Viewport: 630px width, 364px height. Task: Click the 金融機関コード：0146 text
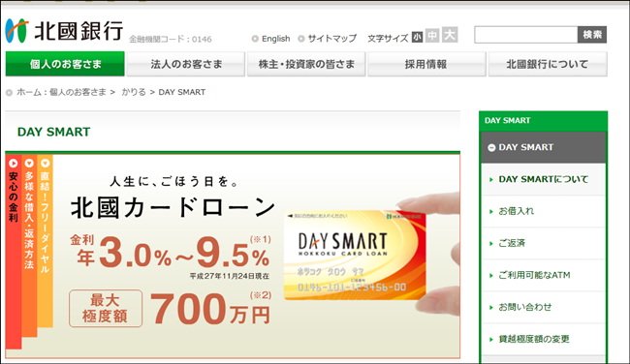pos(171,39)
